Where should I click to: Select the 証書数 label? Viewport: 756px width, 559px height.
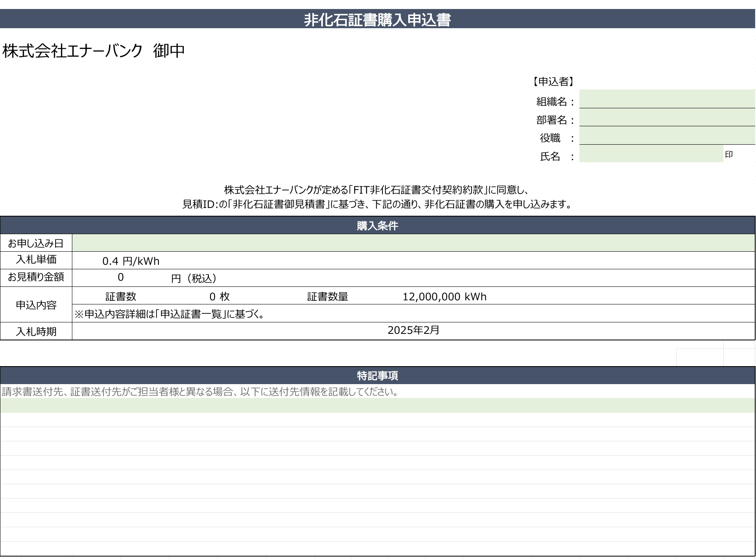(x=121, y=297)
